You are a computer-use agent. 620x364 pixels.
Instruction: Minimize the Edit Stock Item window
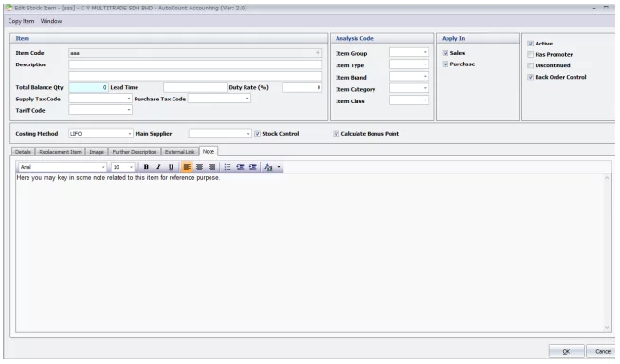coord(593,8)
